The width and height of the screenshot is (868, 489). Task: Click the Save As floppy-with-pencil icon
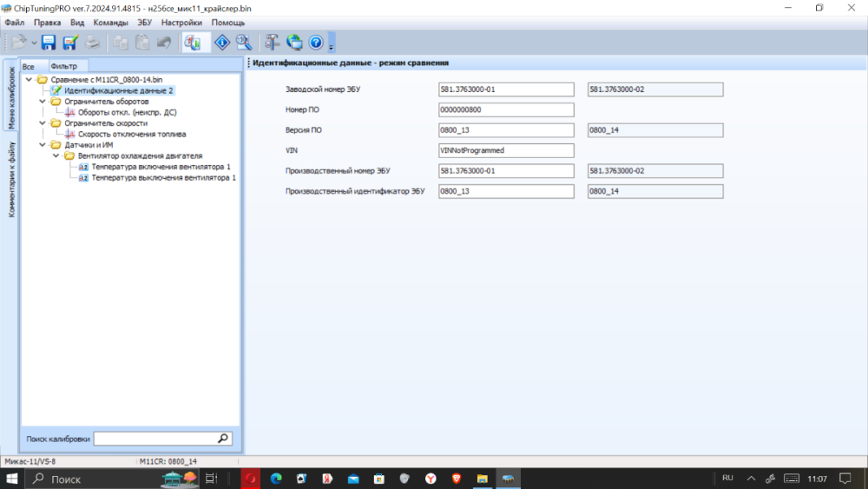pyautogui.click(x=70, y=42)
